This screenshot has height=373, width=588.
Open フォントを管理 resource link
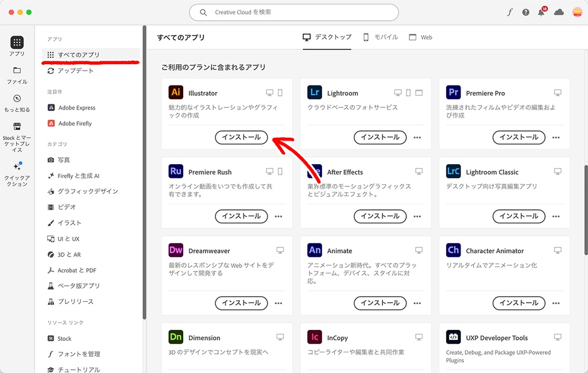[74, 354]
